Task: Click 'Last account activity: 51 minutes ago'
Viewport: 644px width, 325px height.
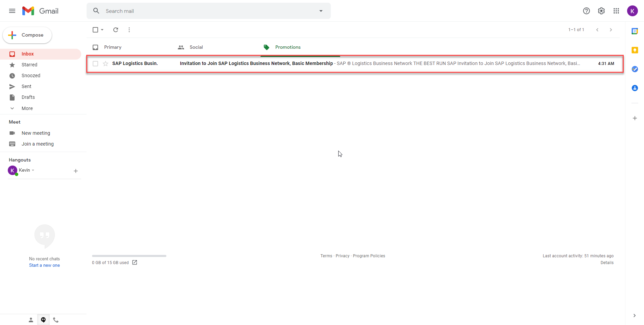Action: (578, 256)
